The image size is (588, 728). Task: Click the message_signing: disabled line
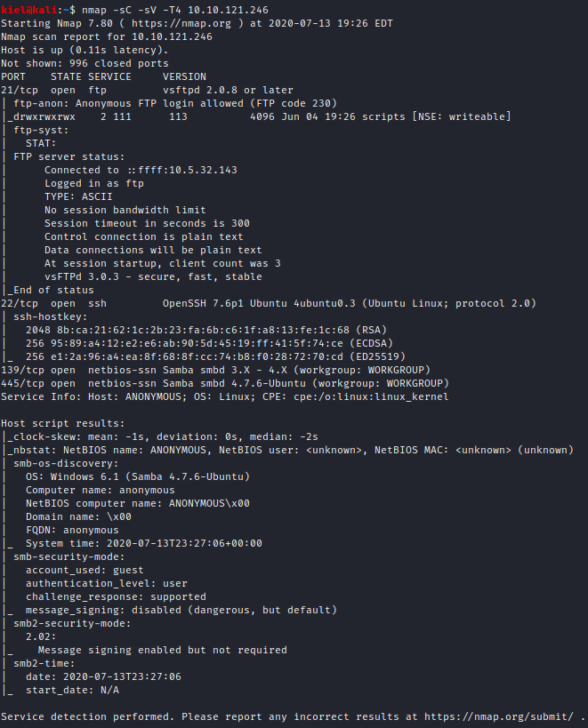tap(181, 610)
